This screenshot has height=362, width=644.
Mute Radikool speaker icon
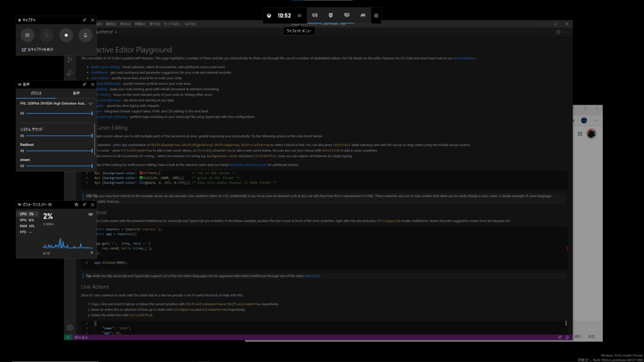tap(22, 151)
